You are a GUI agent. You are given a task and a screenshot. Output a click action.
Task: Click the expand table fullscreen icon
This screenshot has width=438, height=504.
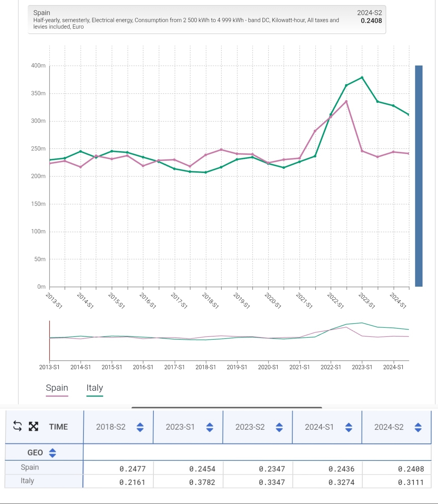[x=34, y=426]
